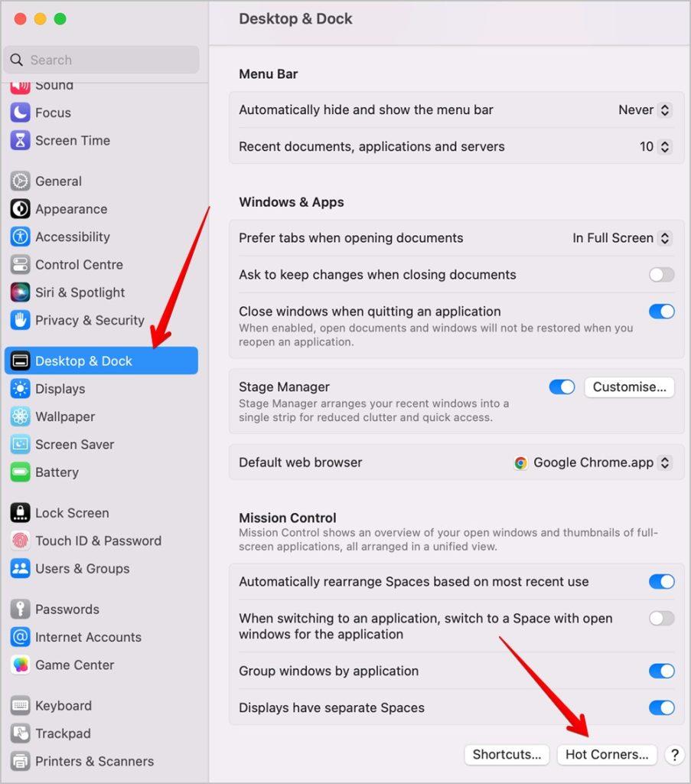This screenshot has height=784, width=691.
Task: Open the menu bar auto-hide Never dropdown
Action: (644, 110)
